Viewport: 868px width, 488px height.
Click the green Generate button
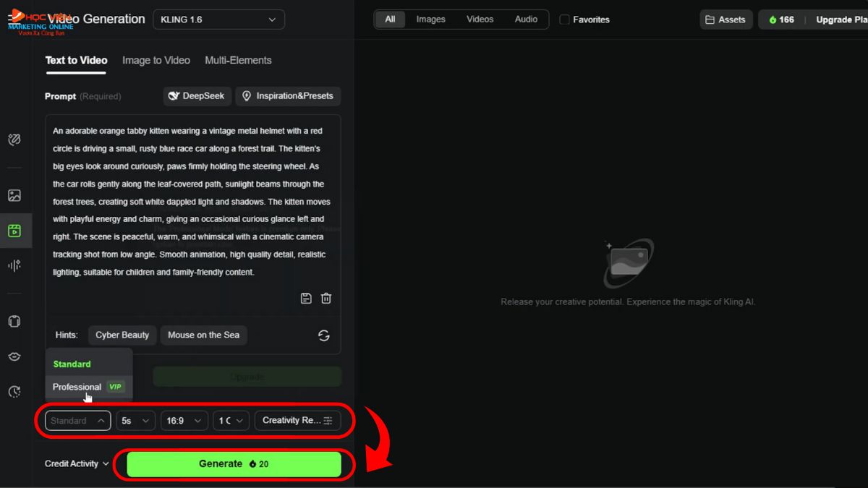coord(234,464)
